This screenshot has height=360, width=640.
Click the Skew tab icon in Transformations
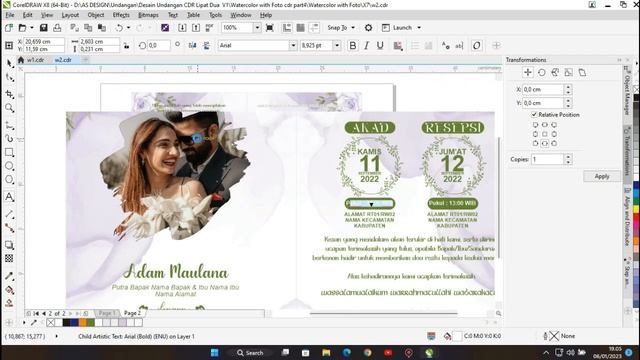tap(582, 73)
